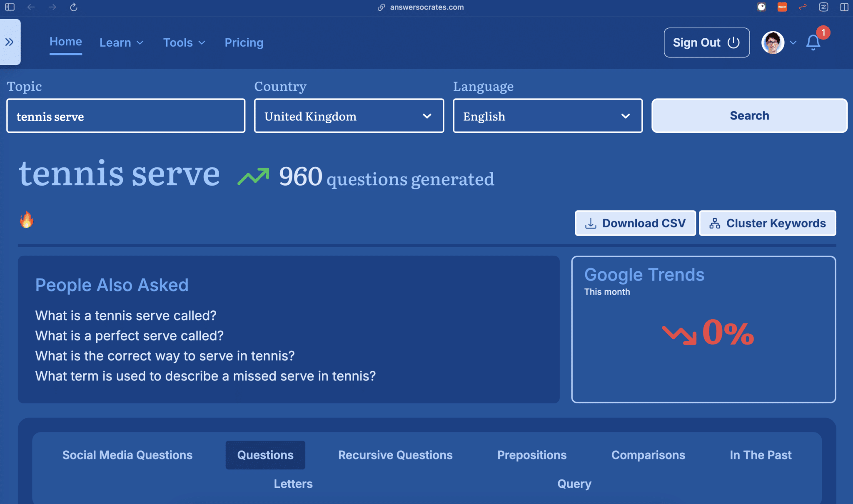Open the Pricing page
853x504 pixels.
pyautogui.click(x=244, y=42)
